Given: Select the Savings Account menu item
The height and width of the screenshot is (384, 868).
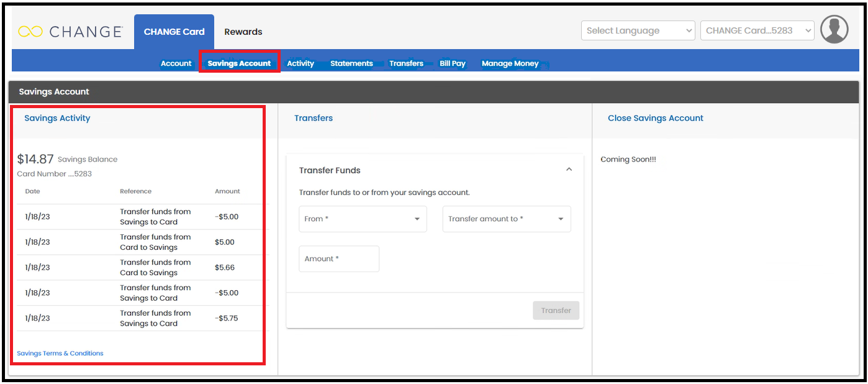Looking at the screenshot, I should coord(239,63).
